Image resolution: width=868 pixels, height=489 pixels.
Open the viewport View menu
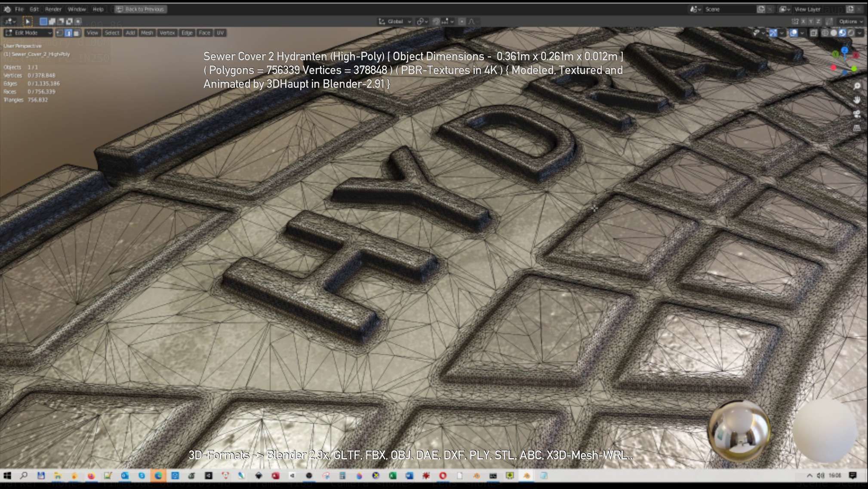point(92,33)
